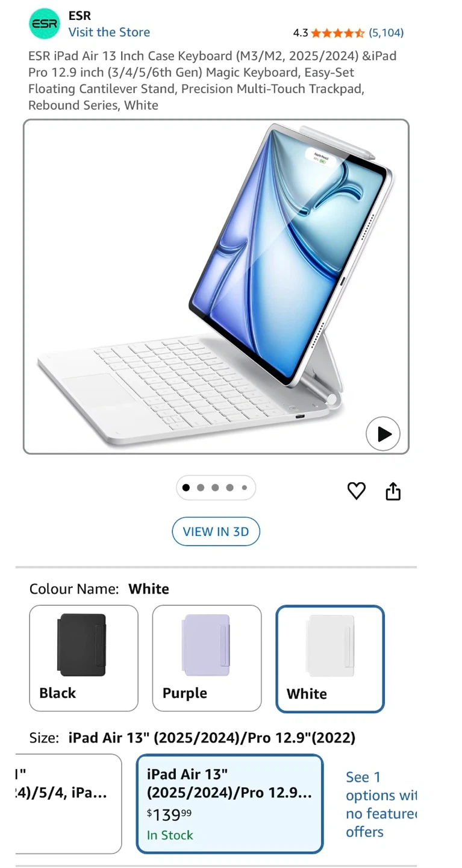Jump to the second image using the carousel dot
The image size is (462, 868).
[x=201, y=488]
